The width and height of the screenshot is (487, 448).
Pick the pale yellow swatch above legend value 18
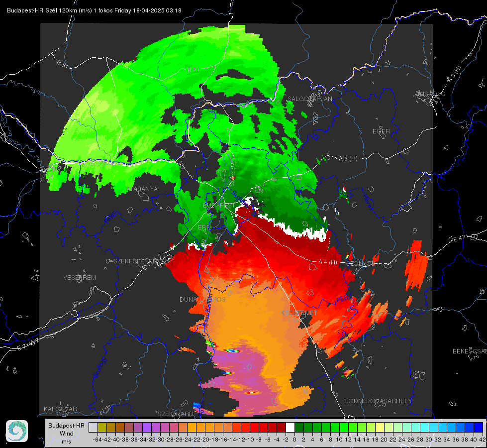tap(380, 428)
